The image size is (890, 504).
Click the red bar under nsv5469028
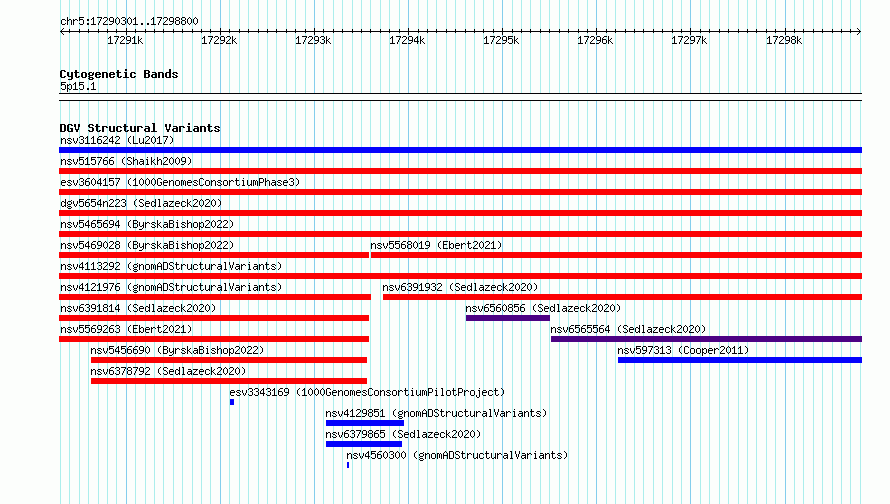tap(214, 255)
